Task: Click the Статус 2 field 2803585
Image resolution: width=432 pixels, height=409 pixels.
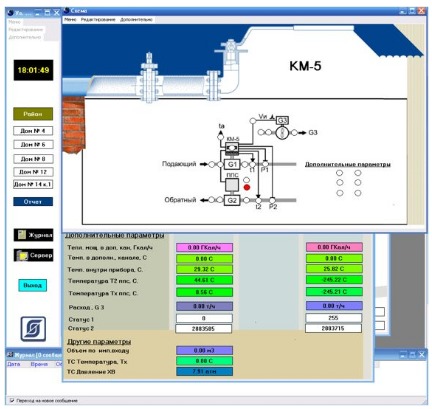Action: point(204,329)
